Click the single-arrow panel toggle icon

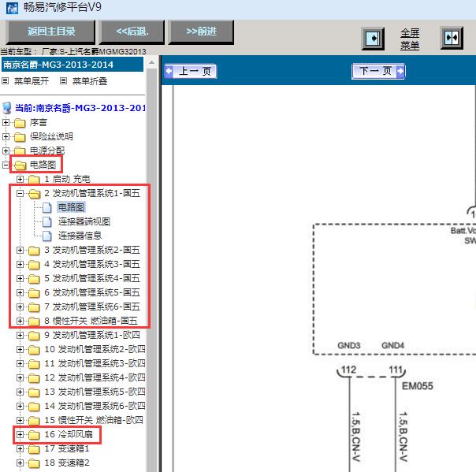click(373, 39)
